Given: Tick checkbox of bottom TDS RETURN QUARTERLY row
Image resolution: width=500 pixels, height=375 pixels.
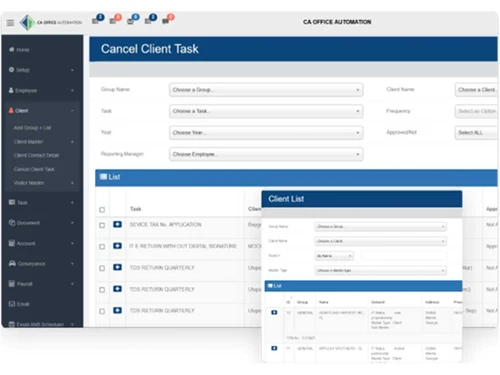Looking at the screenshot, I should click(102, 311).
